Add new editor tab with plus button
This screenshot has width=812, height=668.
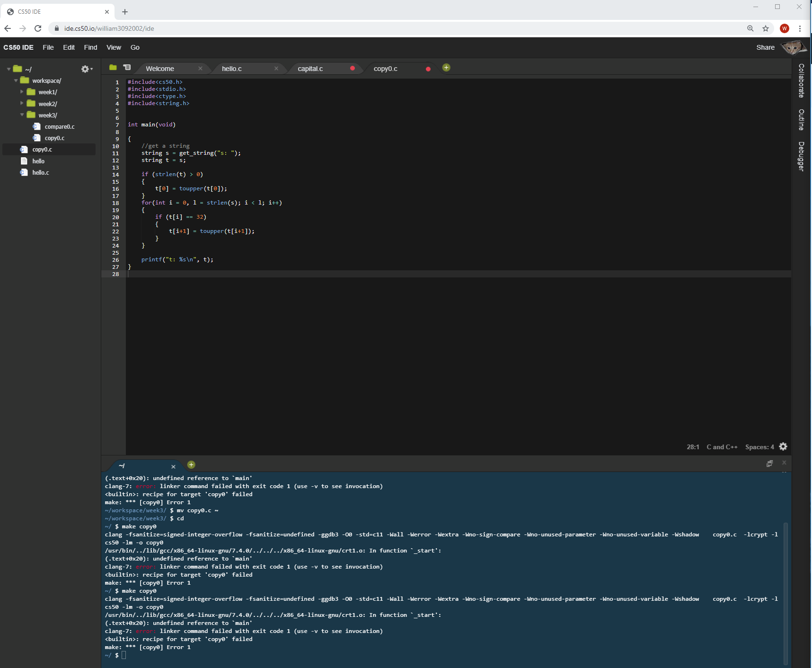[446, 68]
